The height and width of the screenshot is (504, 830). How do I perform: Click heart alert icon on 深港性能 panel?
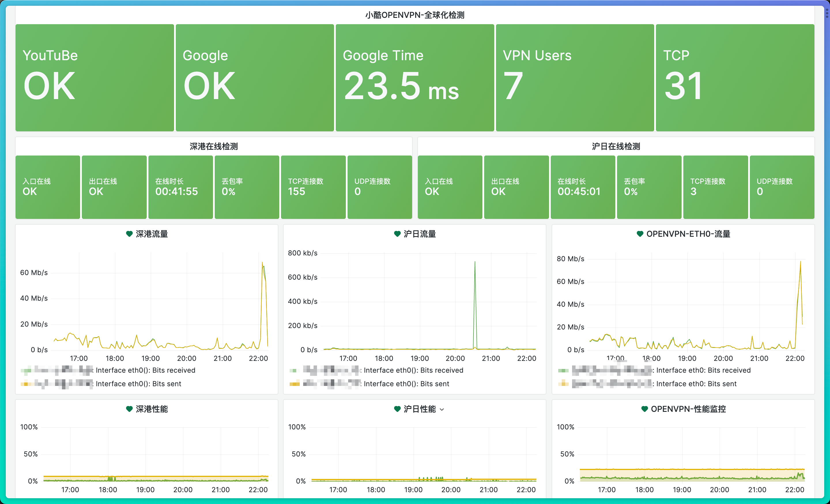(x=129, y=409)
